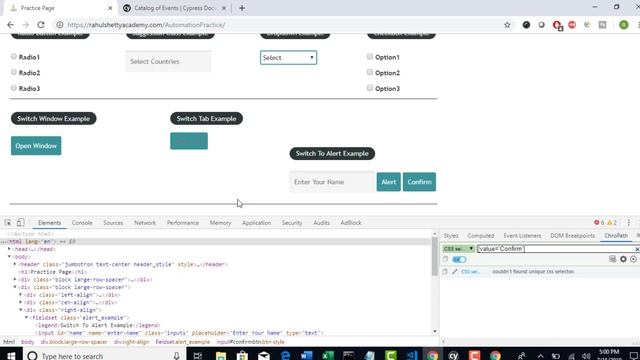Viewport: 640px width, 360px height.
Task: Switch to Catalog of Events Cypress browser tab
Action: pos(176,8)
